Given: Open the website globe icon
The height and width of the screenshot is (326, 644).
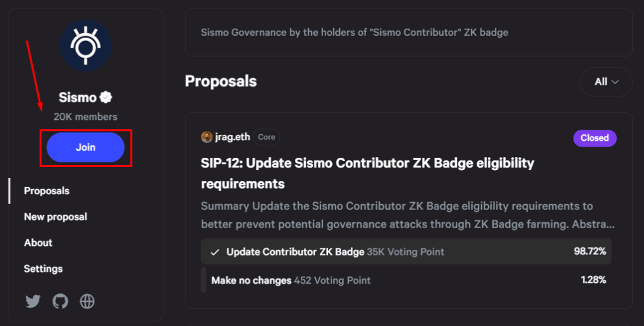Looking at the screenshot, I should tap(87, 301).
